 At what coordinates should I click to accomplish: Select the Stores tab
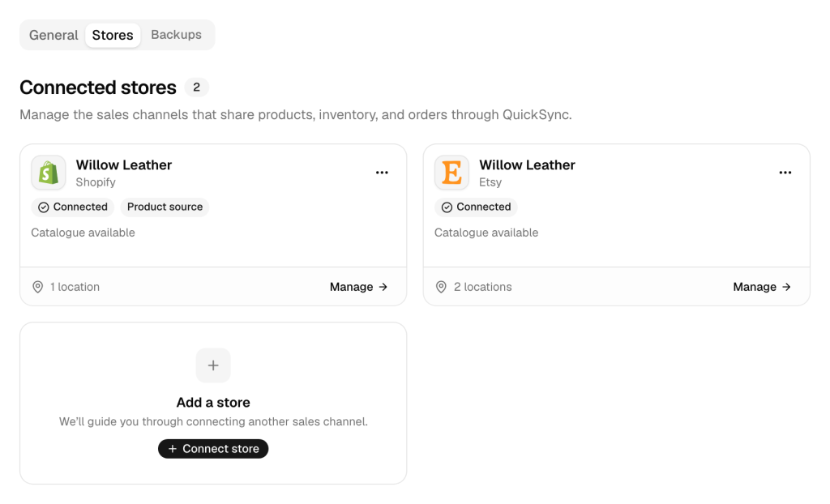pos(113,35)
